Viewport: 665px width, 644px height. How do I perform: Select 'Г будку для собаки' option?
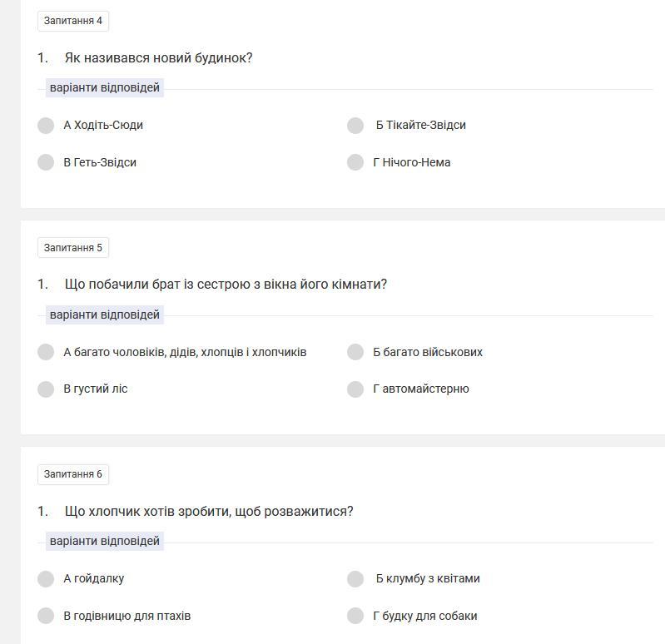[x=355, y=616]
